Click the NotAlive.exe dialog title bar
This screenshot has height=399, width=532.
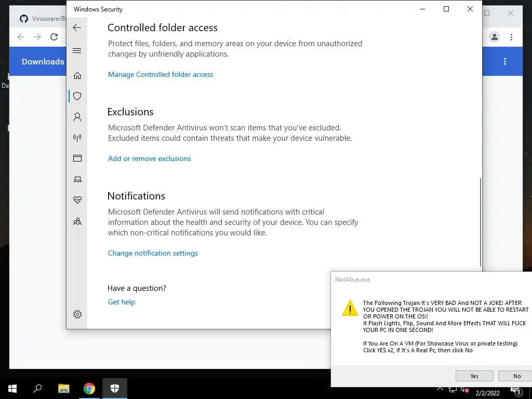pos(431,280)
